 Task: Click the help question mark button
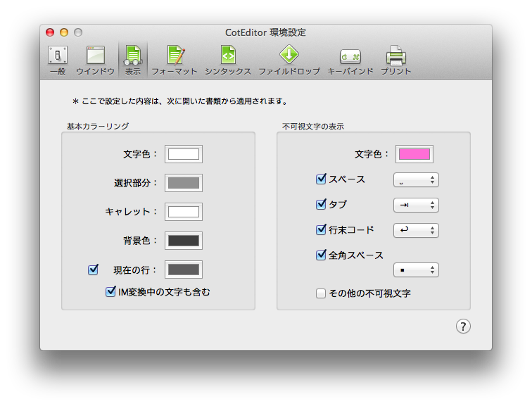pyautogui.click(x=463, y=326)
